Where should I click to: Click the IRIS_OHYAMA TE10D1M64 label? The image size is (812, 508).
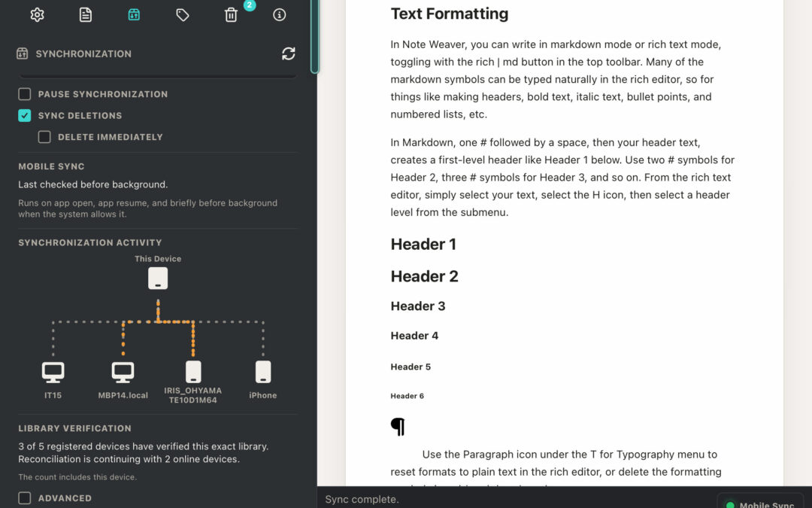point(193,395)
